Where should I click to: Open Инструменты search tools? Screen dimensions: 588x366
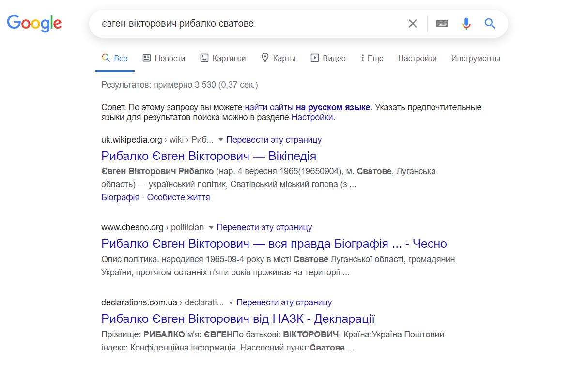(476, 58)
